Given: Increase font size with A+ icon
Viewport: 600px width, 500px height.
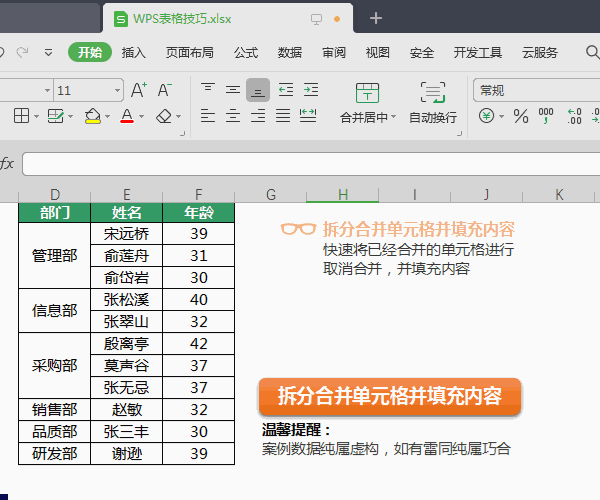Looking at the screenshot, I should (x=139, y=90).
